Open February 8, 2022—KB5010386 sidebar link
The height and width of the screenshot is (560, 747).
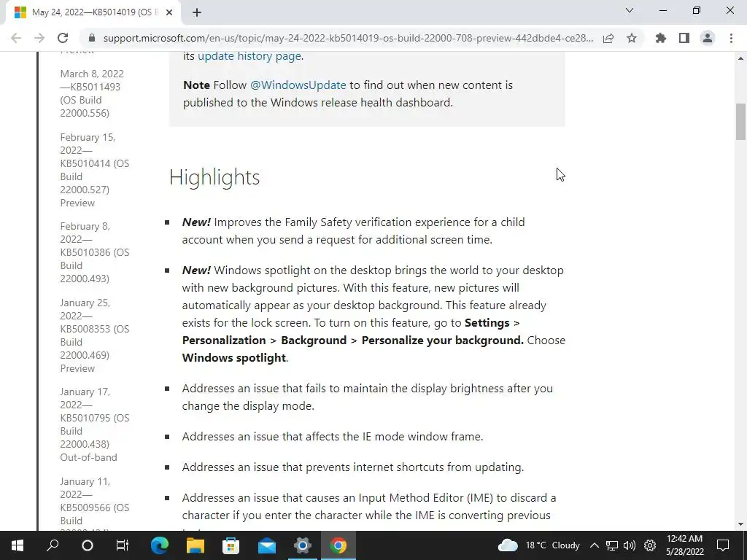tap(94, 252)
